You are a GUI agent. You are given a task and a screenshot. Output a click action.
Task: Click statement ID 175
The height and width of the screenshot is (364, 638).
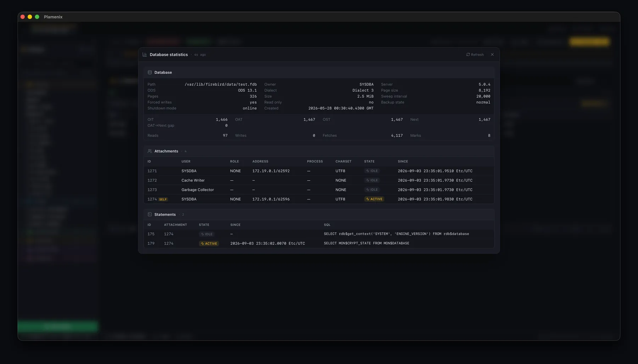click(151, 234)
